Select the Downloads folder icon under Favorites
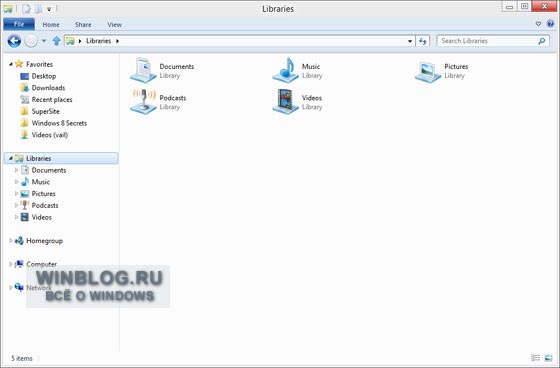 pos(25,88)
